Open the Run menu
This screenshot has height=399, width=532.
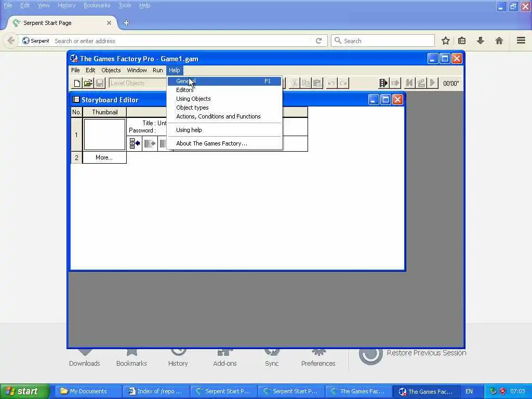click(158, 70)
